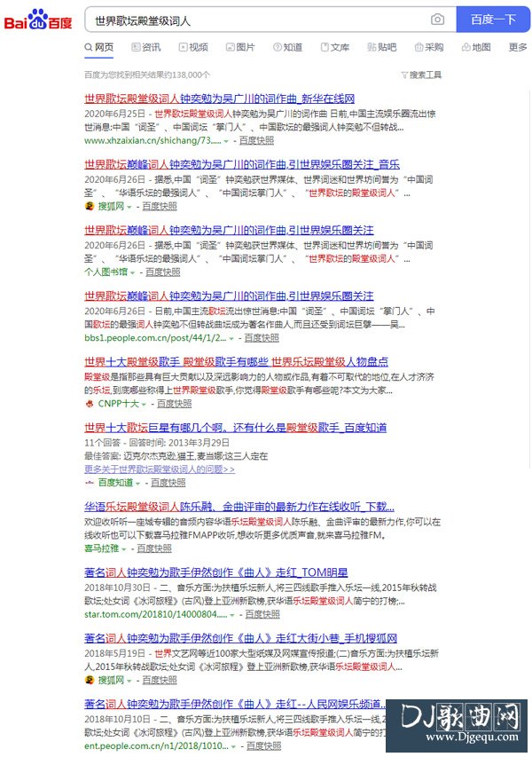Open result 走红大街小巷 手机搜狐网
The width and height of the screenshot is (532, 757).
click(x=240, y=638)
